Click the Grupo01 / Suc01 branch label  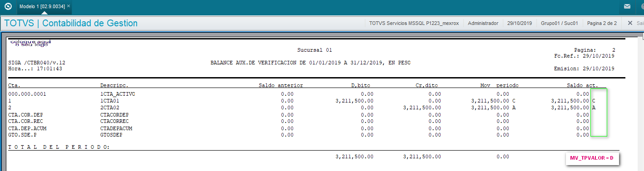559,23
